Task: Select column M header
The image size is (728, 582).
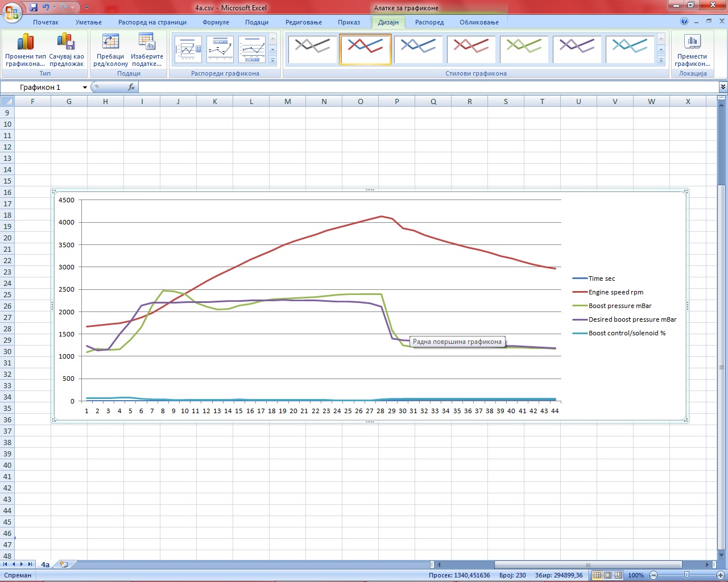Action: (288, 101)
